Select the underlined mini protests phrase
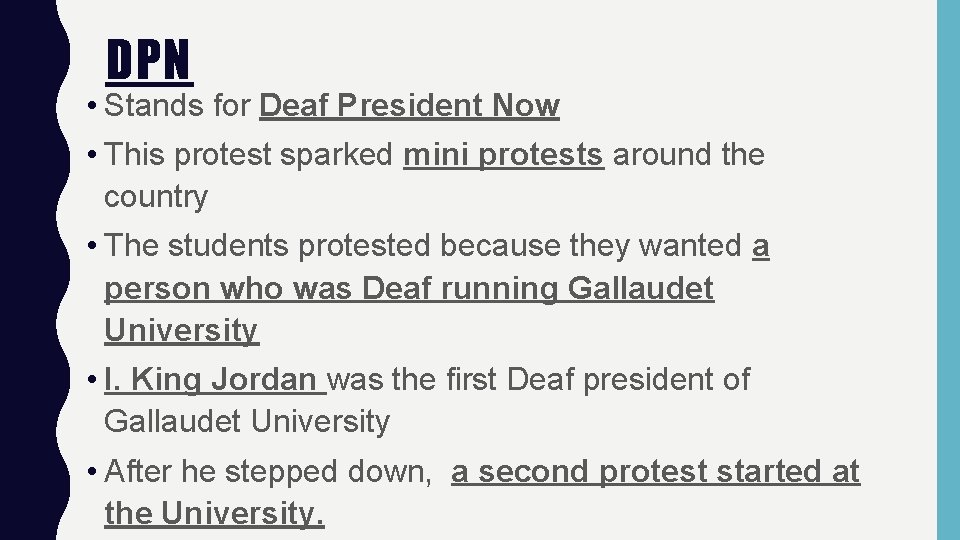This screenshot has height=540, width=960. [x=504, y=155]
